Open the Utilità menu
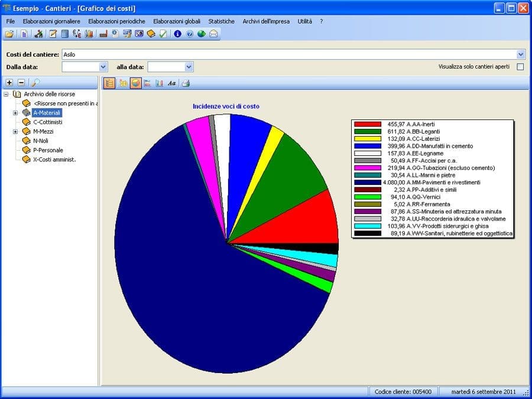This screenshot has height=399, width=532. tap(304, 21)
